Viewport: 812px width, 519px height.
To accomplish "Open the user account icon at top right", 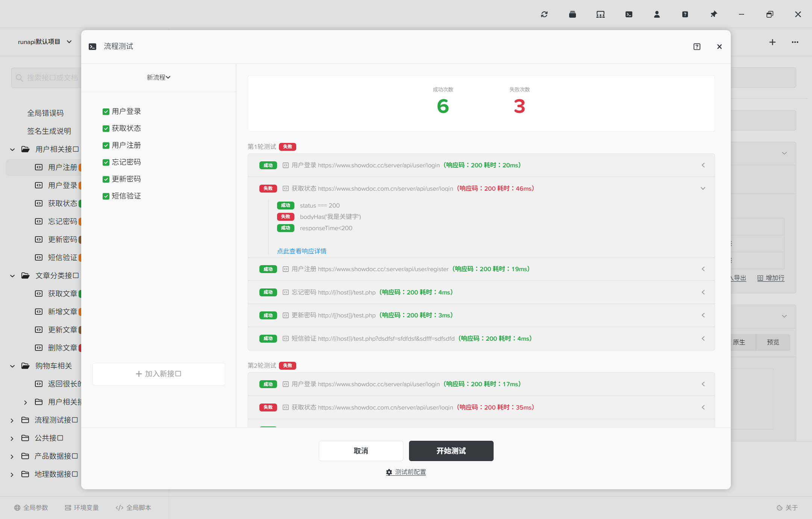I will tap(657, 14).
